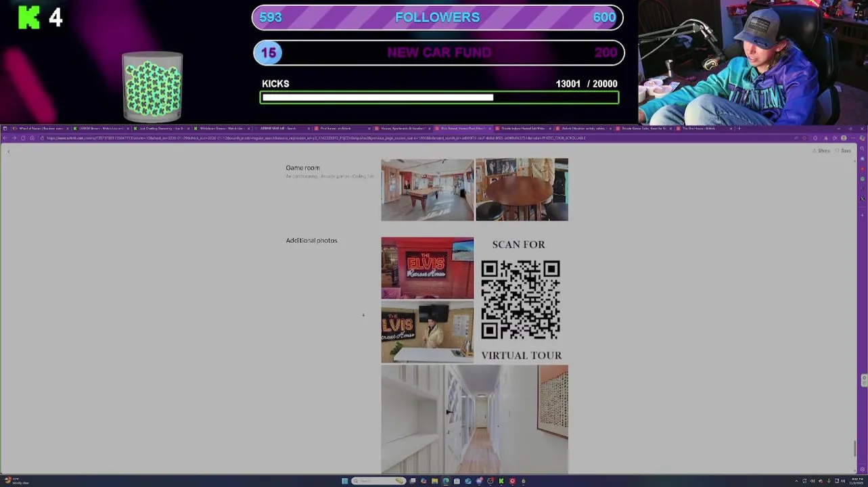Screen dimensions: 868x487
Task: Open the Windows Start menu
Action: (344, 481)
